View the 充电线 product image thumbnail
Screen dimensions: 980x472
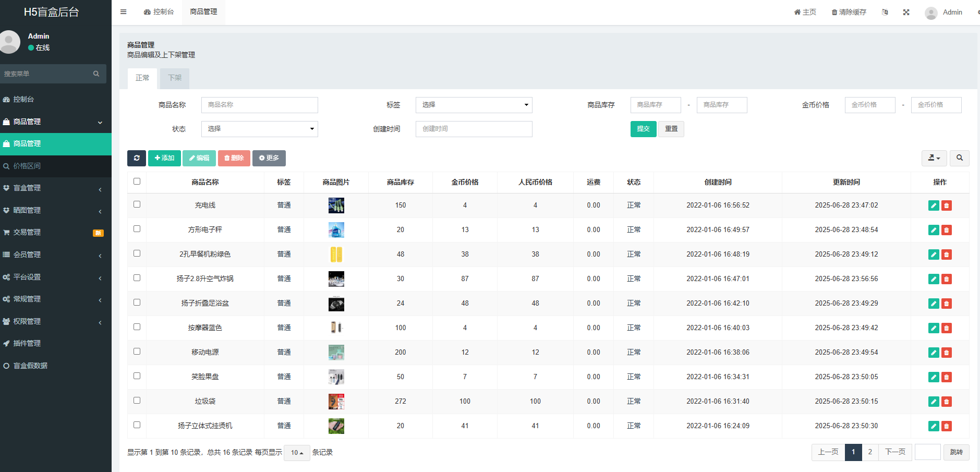click(336, 205)
